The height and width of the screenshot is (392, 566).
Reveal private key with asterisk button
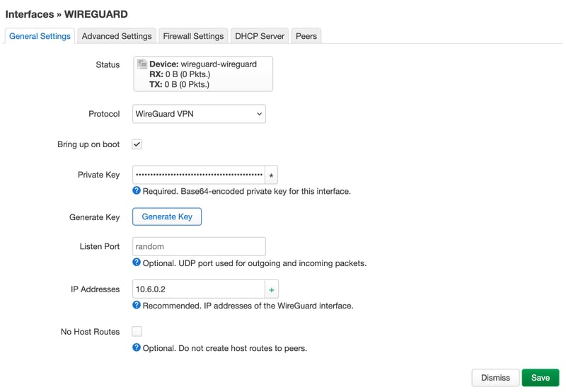pos(271,175)
